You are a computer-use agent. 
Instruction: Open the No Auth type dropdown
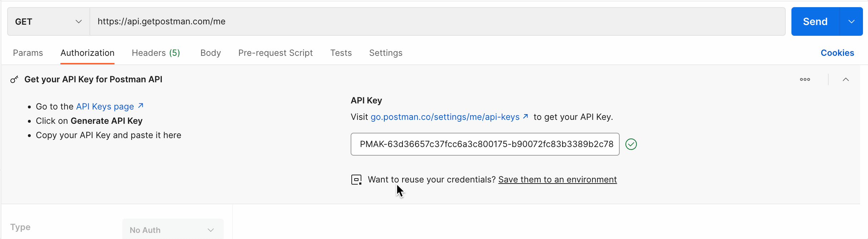(173, 230)
